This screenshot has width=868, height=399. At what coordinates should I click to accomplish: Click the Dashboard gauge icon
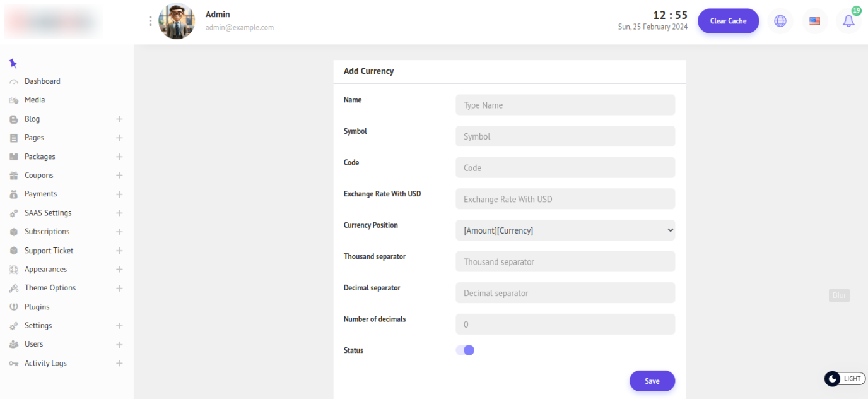point(14,82)
